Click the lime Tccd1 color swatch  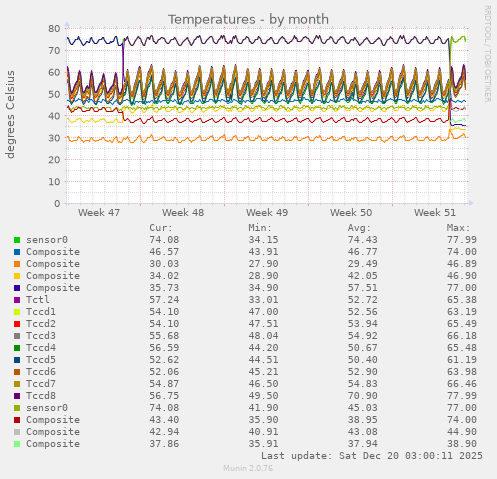[x=17, y=312]
